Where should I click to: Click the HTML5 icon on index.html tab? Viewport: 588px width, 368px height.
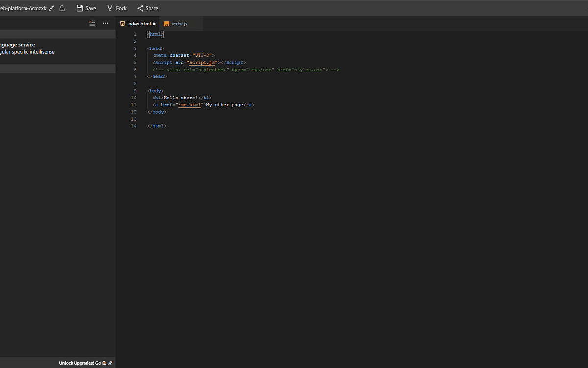click(x=122, y=23)
